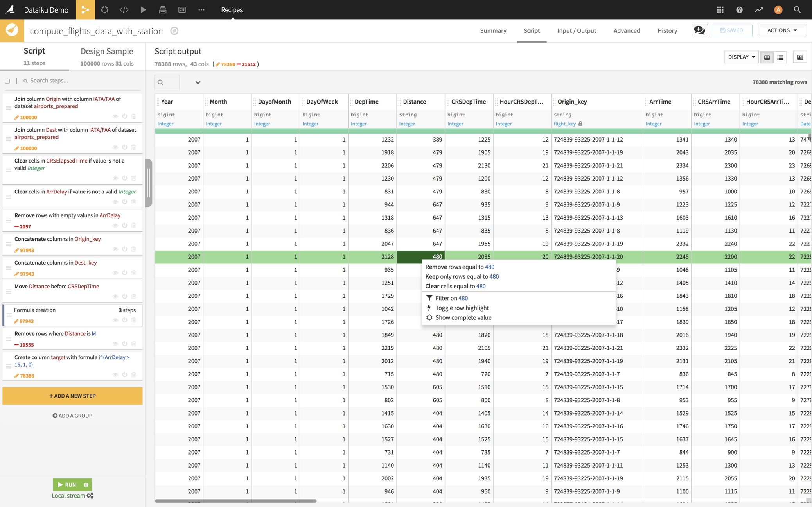Image resolution: width=812 pixels, height=507 pixels.
Task: Switch to the Input / Output tab
Action: (577, 30)
